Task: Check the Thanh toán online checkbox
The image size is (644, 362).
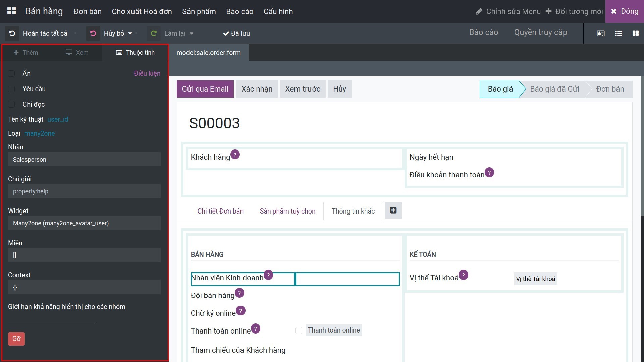Action: click(299, 330)
